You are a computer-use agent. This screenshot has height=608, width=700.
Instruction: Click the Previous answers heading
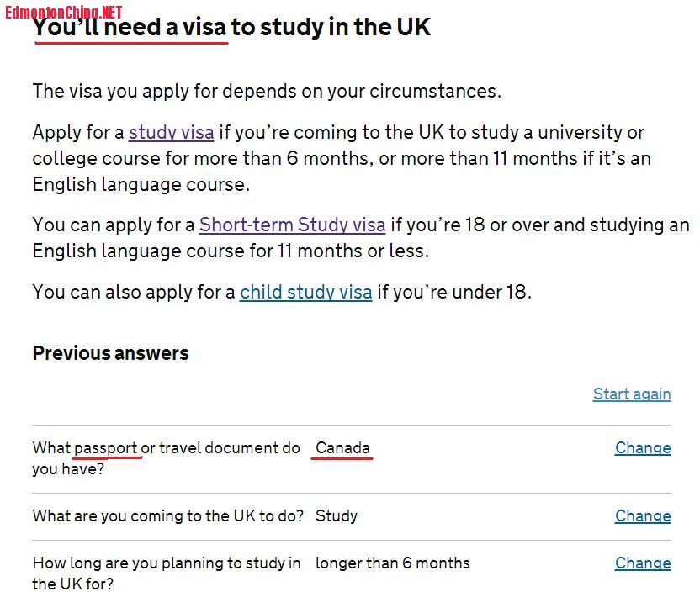coord(110,353)
